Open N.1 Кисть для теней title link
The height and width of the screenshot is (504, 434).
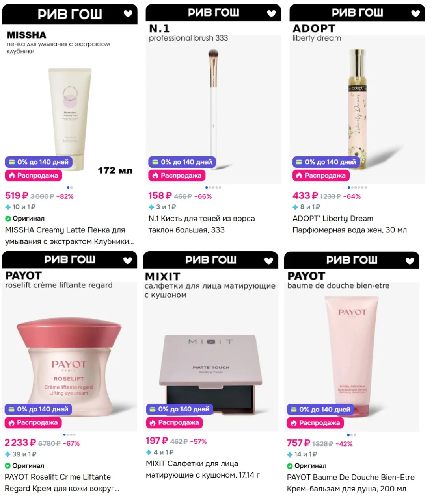[201, 224]
